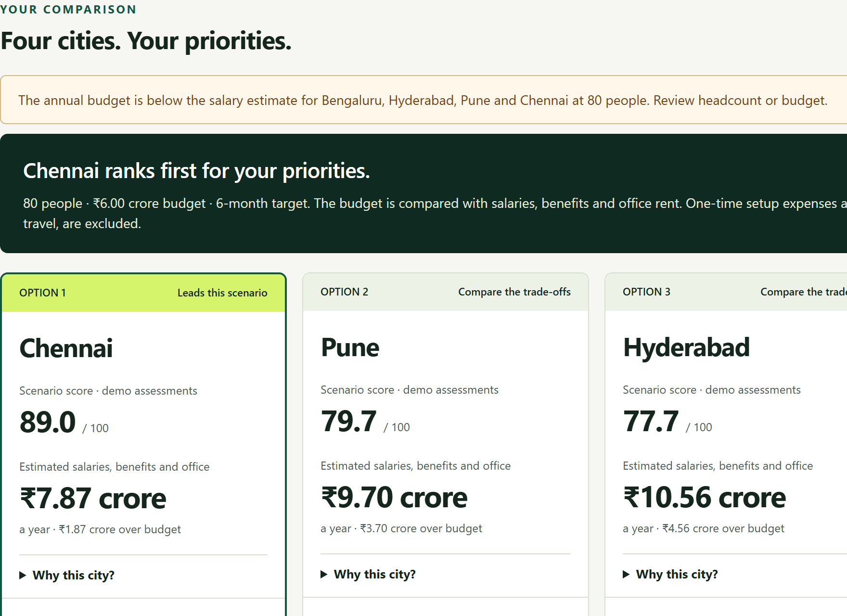Image resolution: width=847 pixels, height=616 pixels.
Task: Click the disclosure triangle in the Pune card
Action: point(324,574)
